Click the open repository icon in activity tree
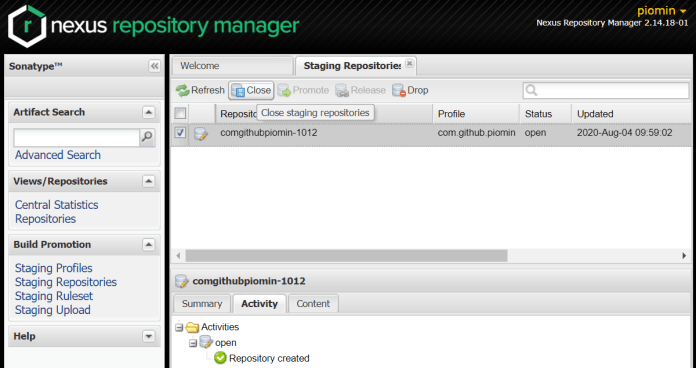Image resolution: width=696 pixels, height=368 pixels. click(x=206, y=342)
